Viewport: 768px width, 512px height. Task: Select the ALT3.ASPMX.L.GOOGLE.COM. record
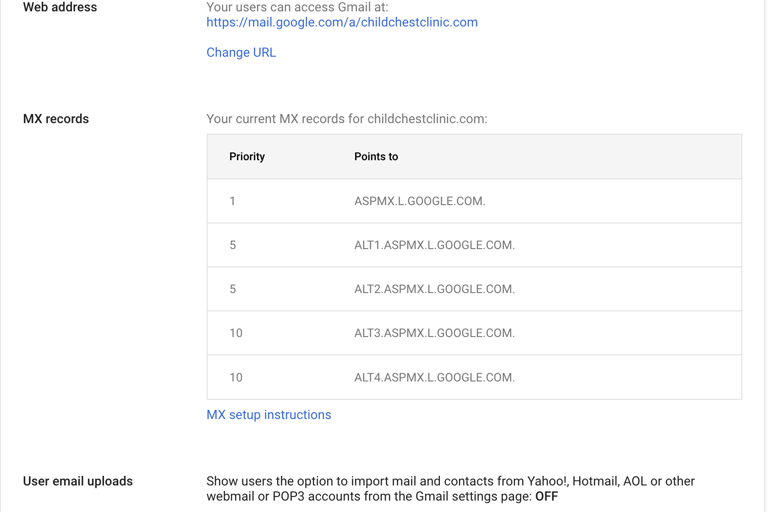[x=434, y=333]
